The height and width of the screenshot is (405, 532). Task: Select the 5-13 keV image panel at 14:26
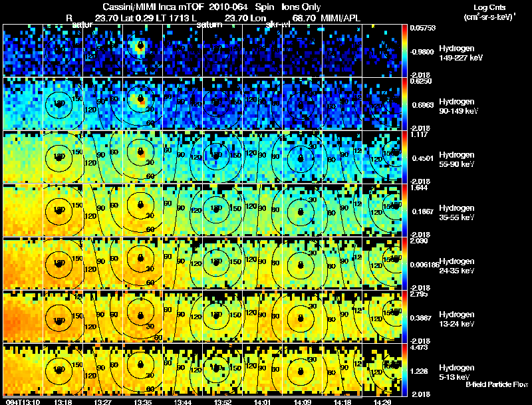382,370
